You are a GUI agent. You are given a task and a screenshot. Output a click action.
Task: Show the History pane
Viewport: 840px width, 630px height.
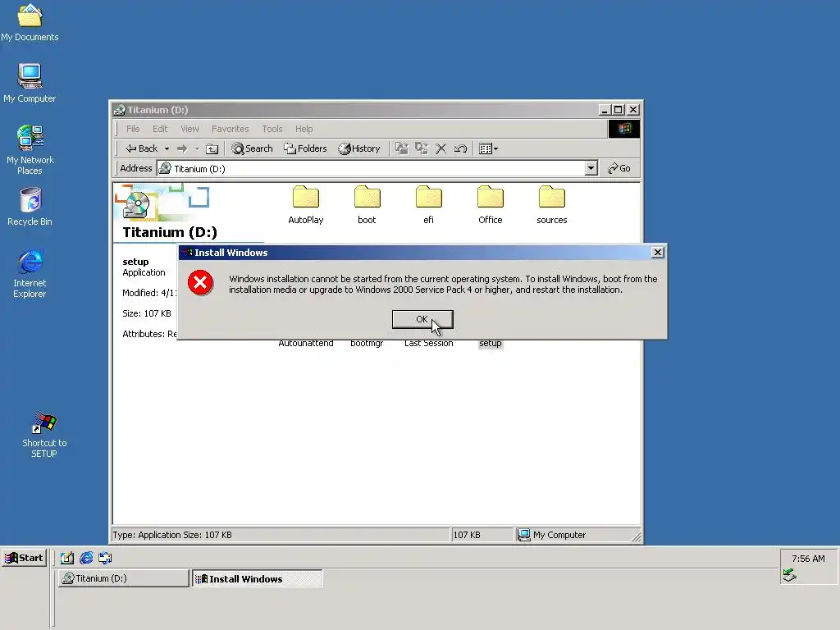359,148
